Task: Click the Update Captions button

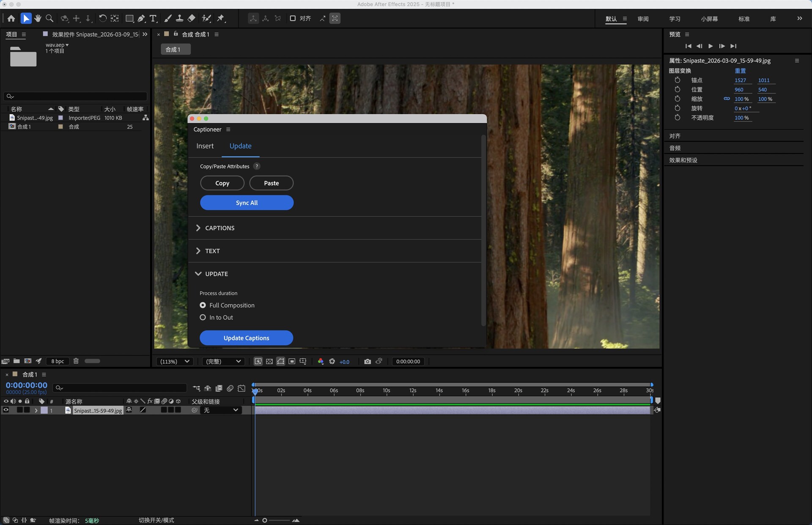Action: (246, 338)
